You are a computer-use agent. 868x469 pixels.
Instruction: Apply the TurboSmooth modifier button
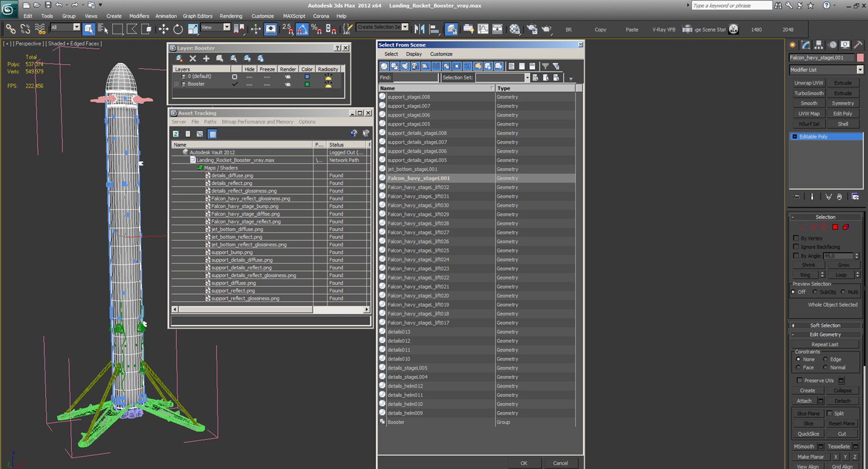(809, 93)
